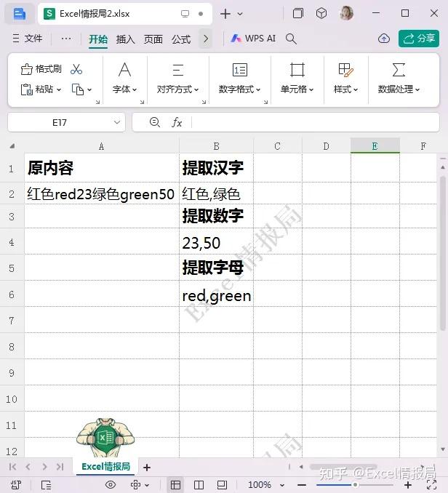Click cell red,green
This screenshot has height=493, width=448.
point(216,294)
